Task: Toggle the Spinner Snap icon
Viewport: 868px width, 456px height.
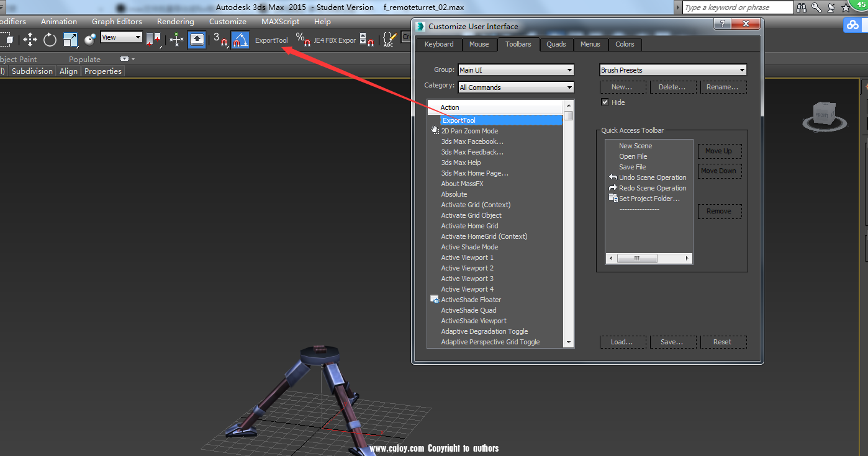Action: point(367,40)
